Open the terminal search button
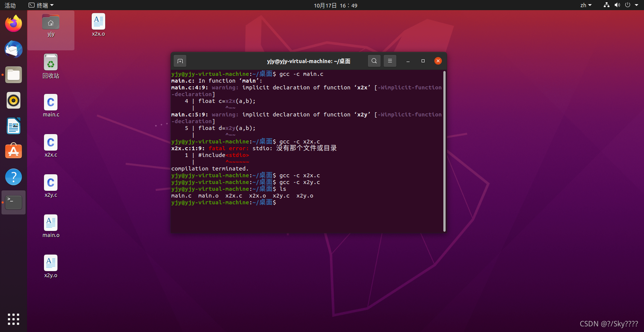 point(374,61)
